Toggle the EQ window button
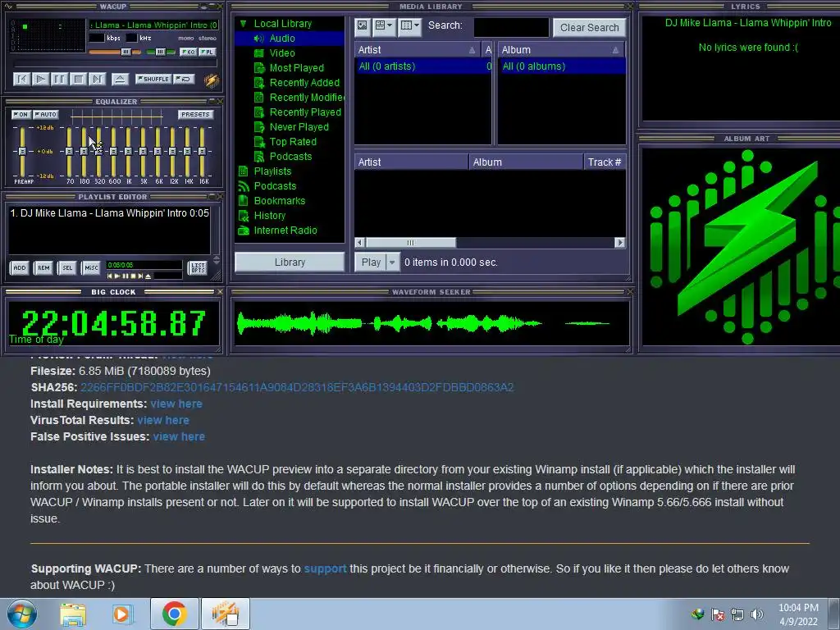The height and width of the screenshot is (630, 840). pyautogui.click(x=188, y=52)
